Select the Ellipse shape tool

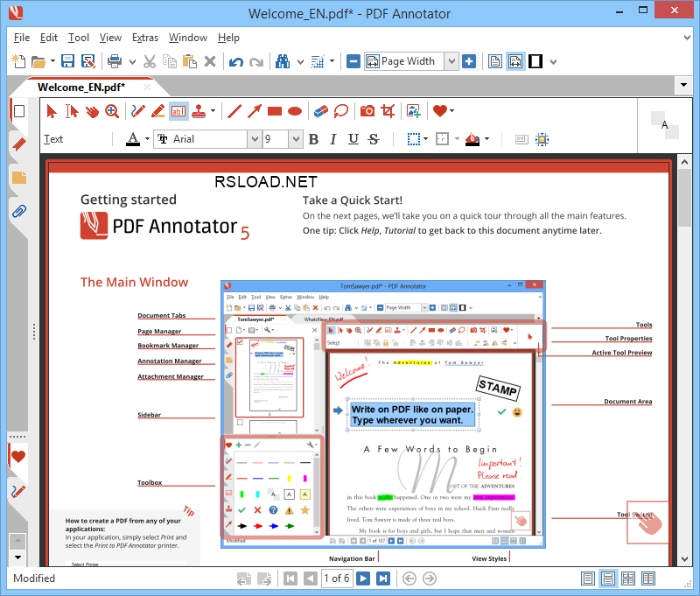[295, 111]
